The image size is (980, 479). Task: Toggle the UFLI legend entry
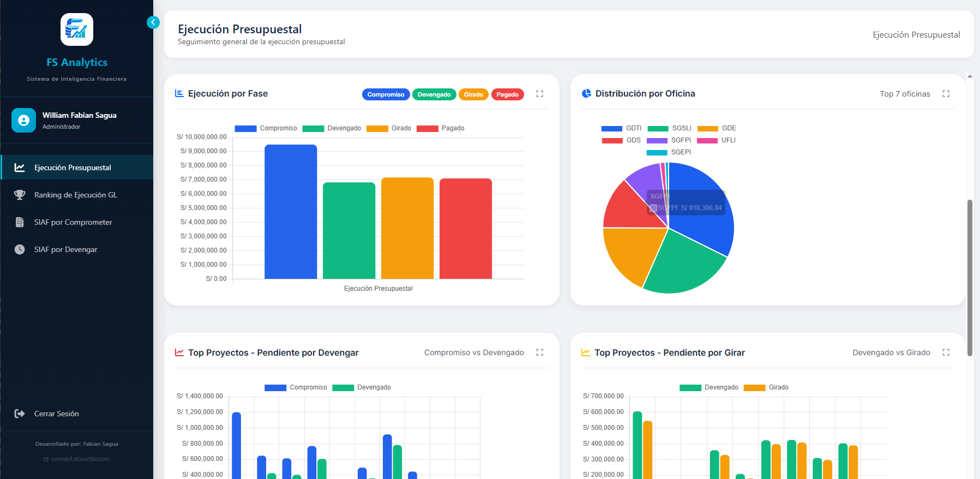point(716,140)
